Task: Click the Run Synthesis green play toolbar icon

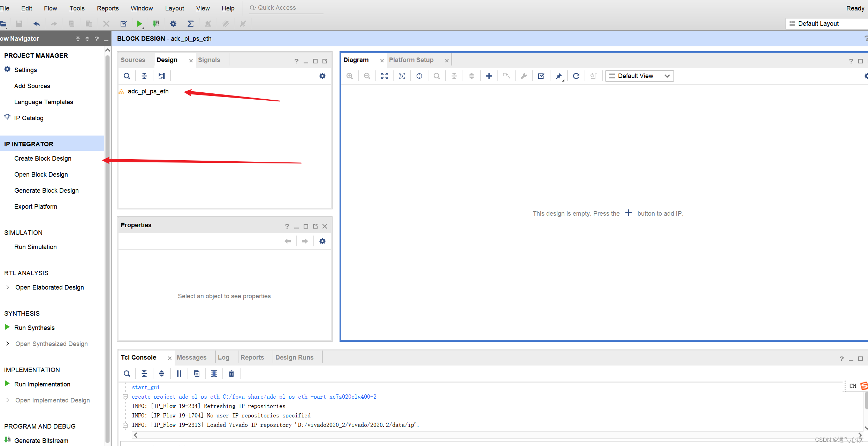Action: coord(139,24)
